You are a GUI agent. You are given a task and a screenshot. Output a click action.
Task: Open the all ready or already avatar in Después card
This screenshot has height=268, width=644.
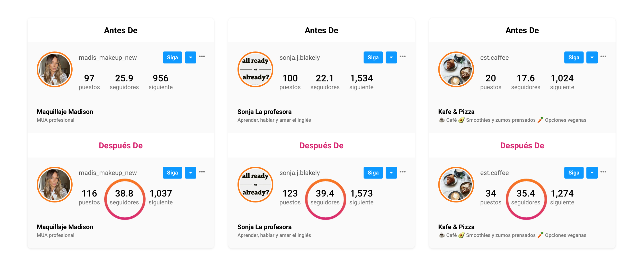(255, 185)
